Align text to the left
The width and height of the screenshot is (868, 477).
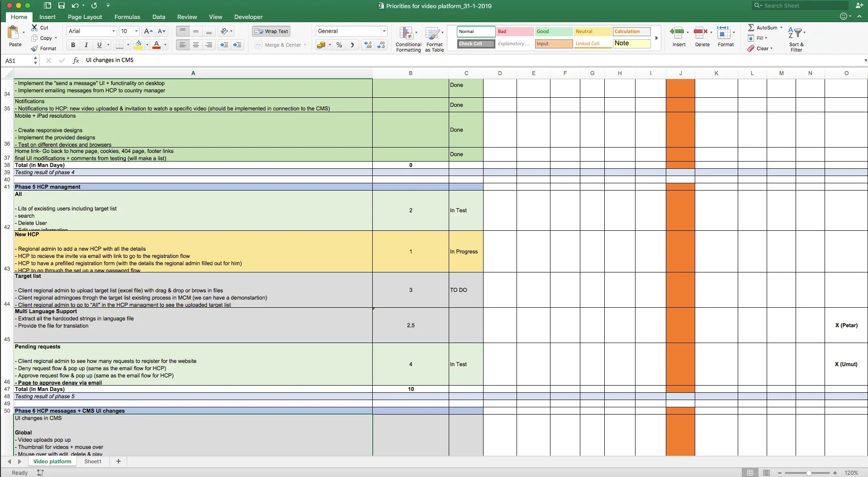coord(183,45)
